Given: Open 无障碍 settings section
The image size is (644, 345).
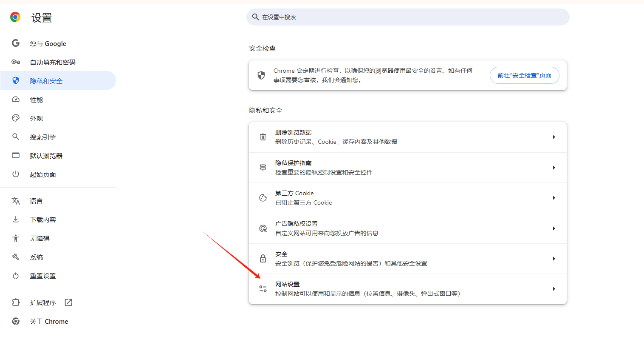Looking at the screenshot, I should click(58, 238).
